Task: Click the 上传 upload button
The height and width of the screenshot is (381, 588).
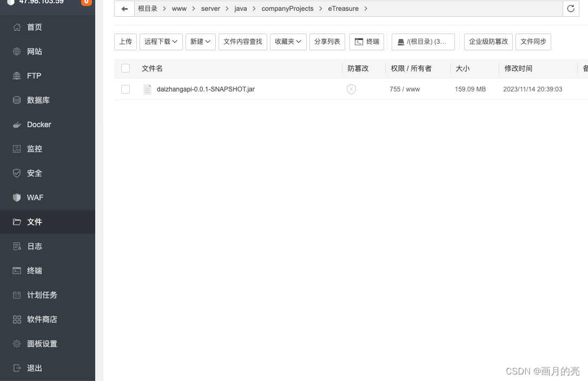Action: [125, 42]
